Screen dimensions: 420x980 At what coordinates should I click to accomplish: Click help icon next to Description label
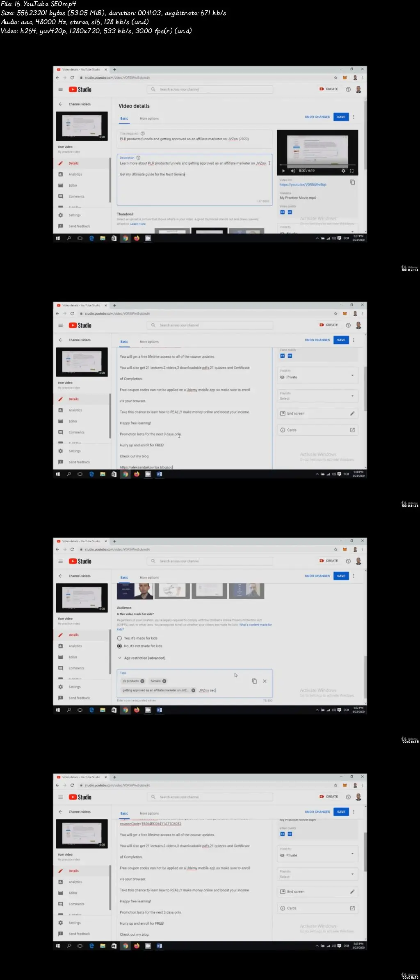138,158
